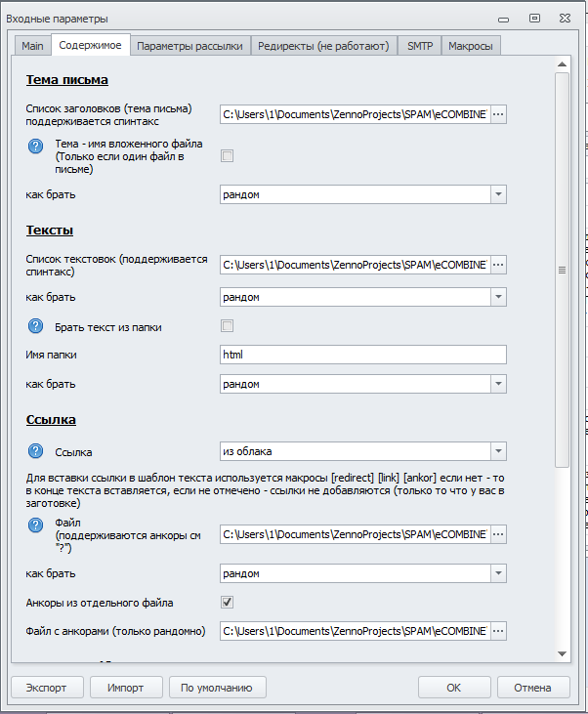Open browse dialog for link 'Файл' path

497,534
